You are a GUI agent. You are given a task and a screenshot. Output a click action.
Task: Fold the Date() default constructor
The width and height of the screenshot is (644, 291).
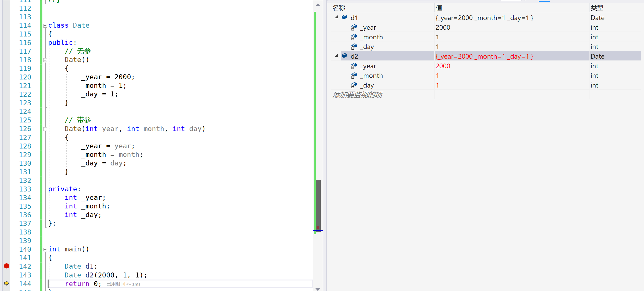[x=45, y=60]
